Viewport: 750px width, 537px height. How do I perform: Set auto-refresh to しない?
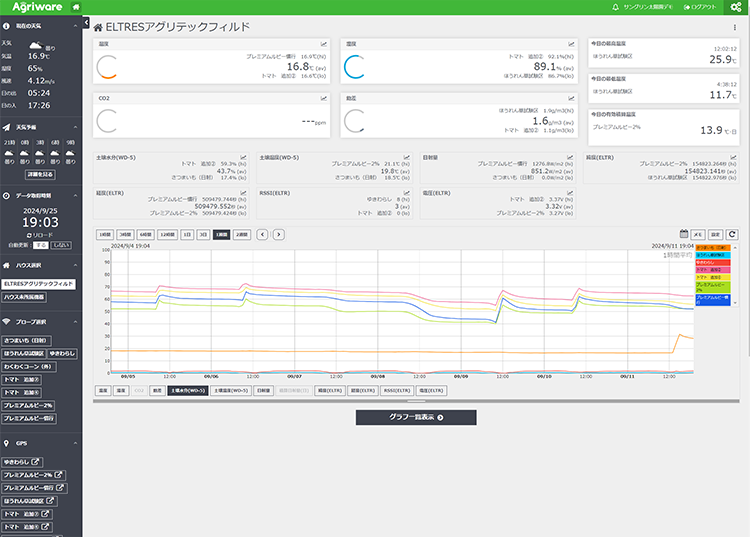click(x=61, y=244)
